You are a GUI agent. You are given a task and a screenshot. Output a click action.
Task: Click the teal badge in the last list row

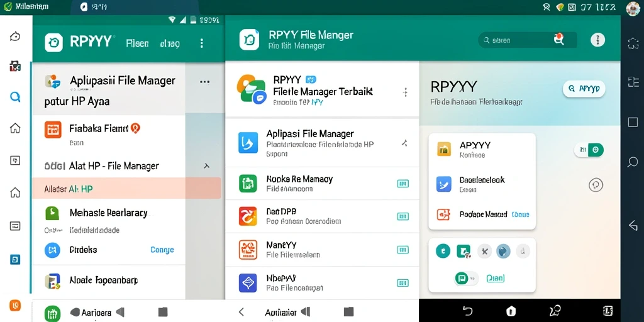tap(403, 282)
